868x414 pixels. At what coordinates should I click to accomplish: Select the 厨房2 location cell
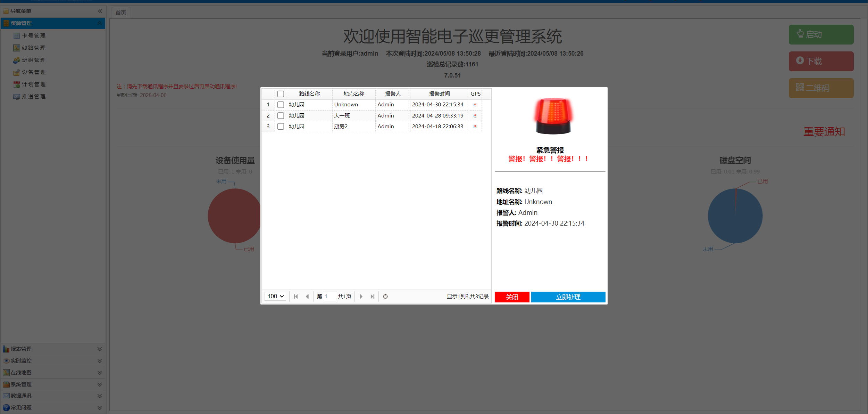(354, 127)
